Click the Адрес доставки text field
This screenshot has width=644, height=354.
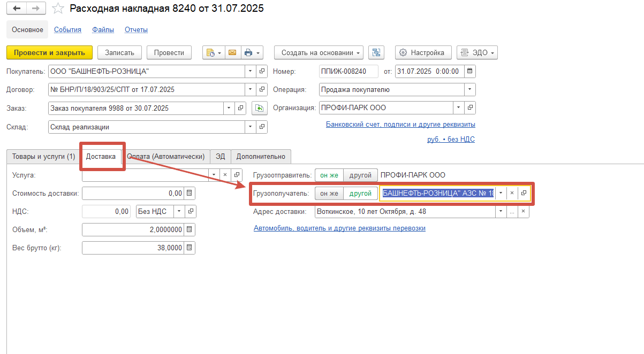(x=405, y=211)
